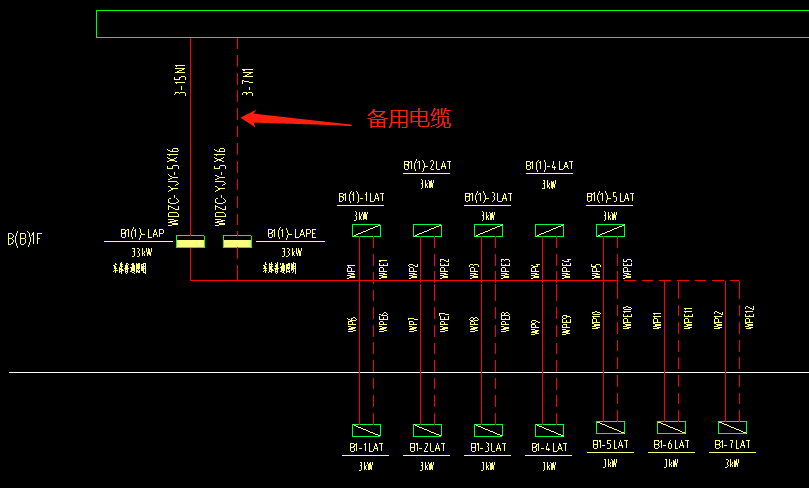
Task: Select the WPE2 circuit label
Action: click(444, 269)
